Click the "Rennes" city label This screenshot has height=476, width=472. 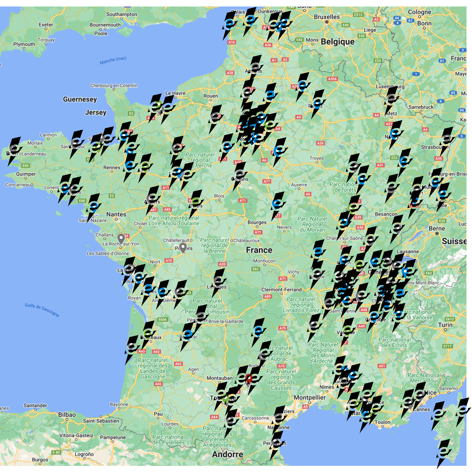point(112,168)
